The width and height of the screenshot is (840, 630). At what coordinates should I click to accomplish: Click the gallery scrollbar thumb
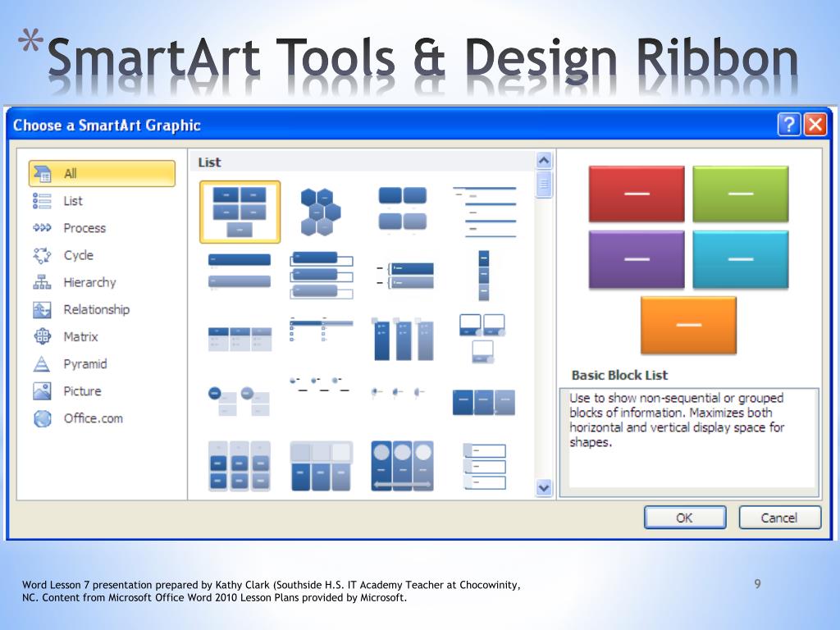pyautogui.click(x=544, y=185)
